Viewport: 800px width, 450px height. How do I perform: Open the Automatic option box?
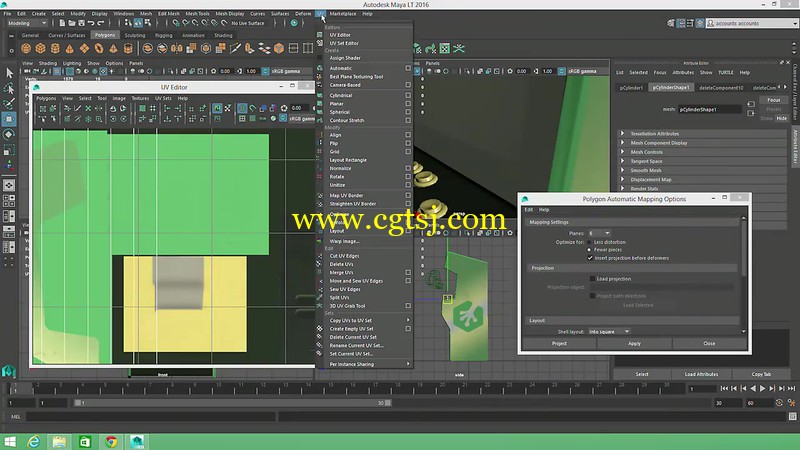pos(408,68)
